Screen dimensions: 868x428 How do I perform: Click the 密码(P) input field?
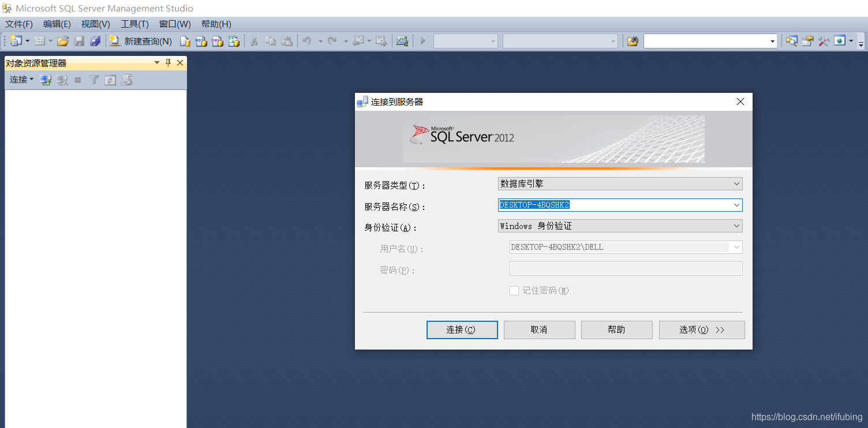click(x=626, y=269)
